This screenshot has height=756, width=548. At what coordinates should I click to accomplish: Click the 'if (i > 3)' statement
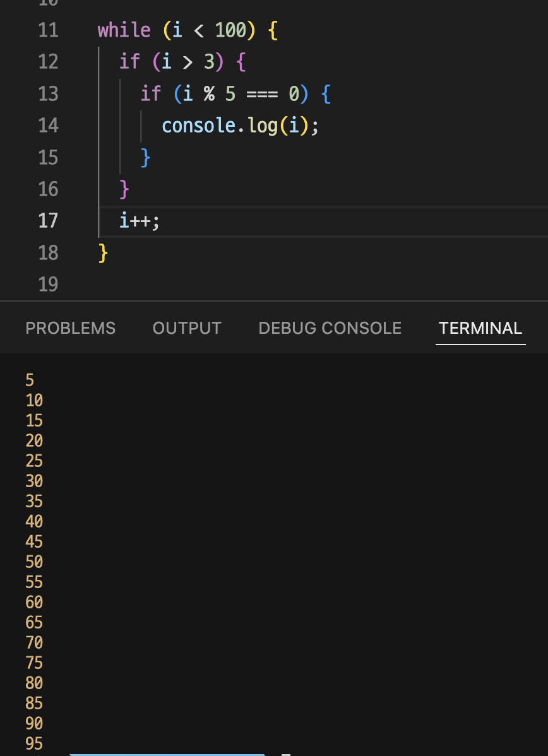click(x=172, y=62)
